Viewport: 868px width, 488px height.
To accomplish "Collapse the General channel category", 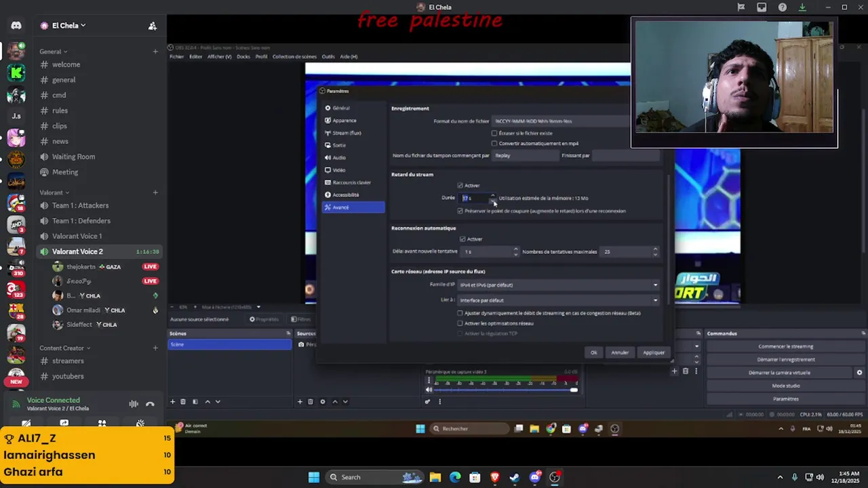I will (x=54, y=52).
